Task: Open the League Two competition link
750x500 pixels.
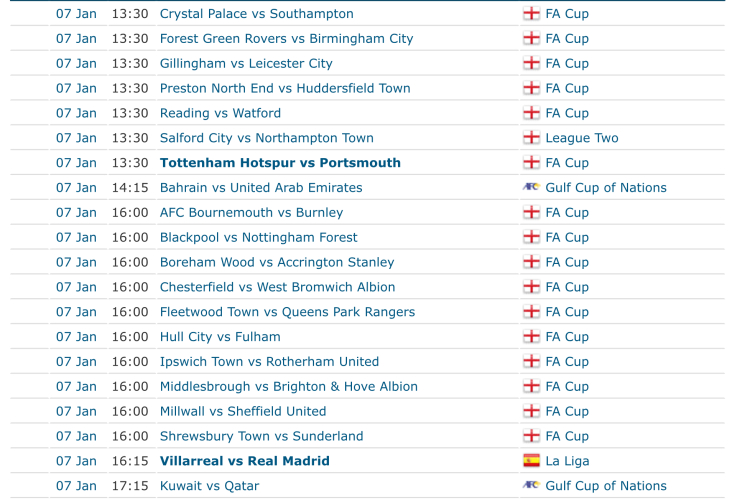Action: [582, 138]
